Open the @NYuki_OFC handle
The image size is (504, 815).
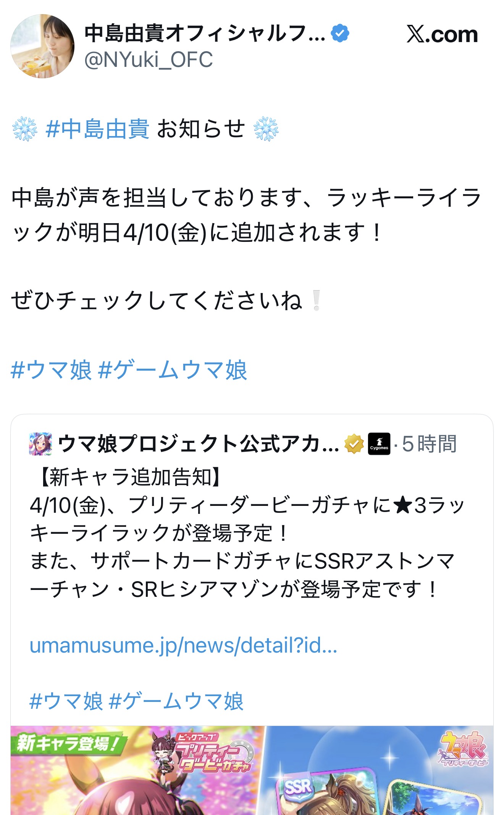(x=149, y=60)
